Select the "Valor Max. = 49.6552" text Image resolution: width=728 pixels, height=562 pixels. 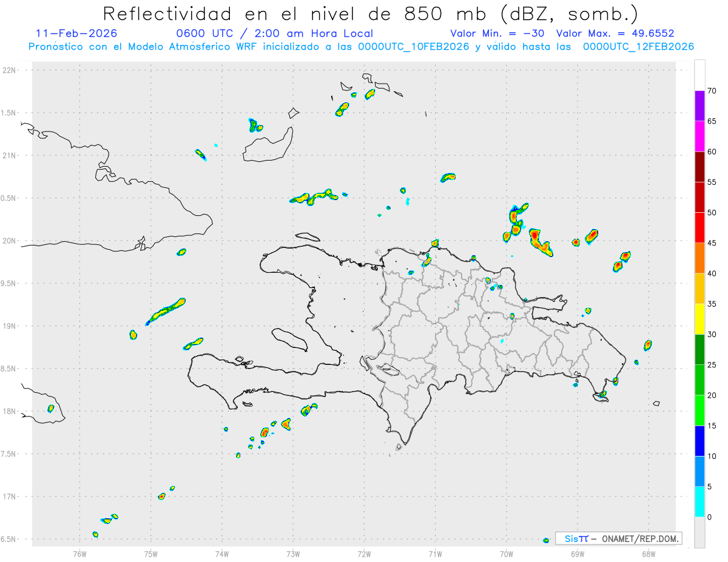click(615, 33)
